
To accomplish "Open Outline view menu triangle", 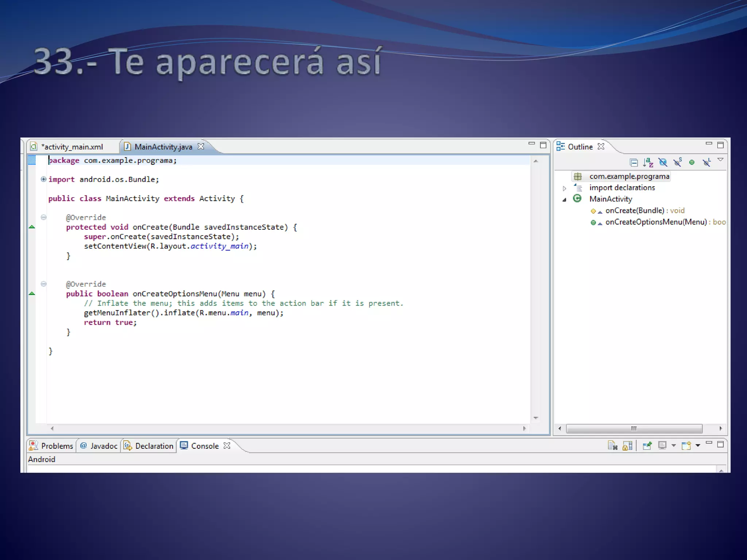I will tap(720, 160).
